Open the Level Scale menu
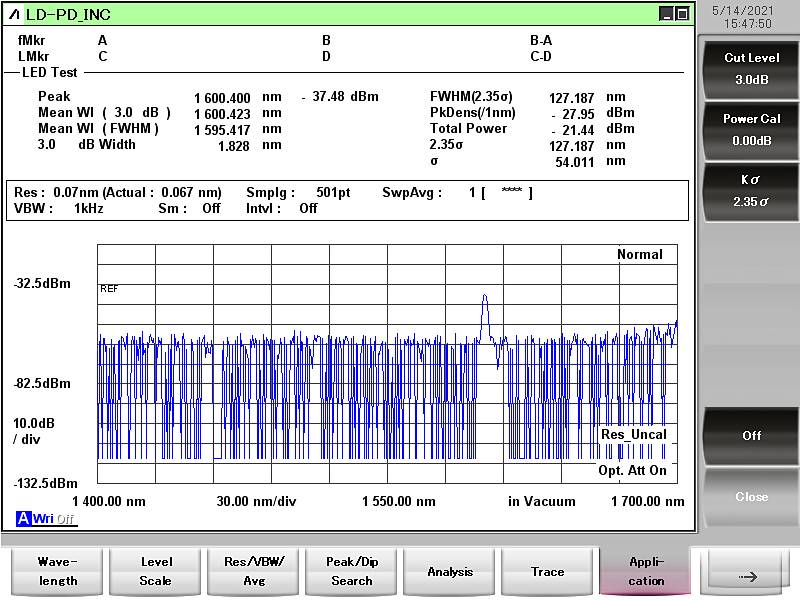The width and height of the screenshot is (800, 600). [155, 572]
